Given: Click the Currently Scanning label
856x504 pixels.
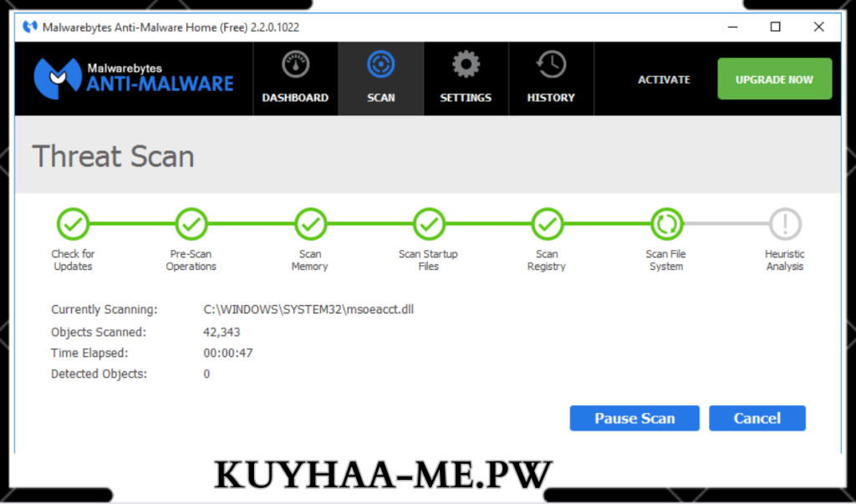Looking at the screenshot, I should (x=104, y=309).
